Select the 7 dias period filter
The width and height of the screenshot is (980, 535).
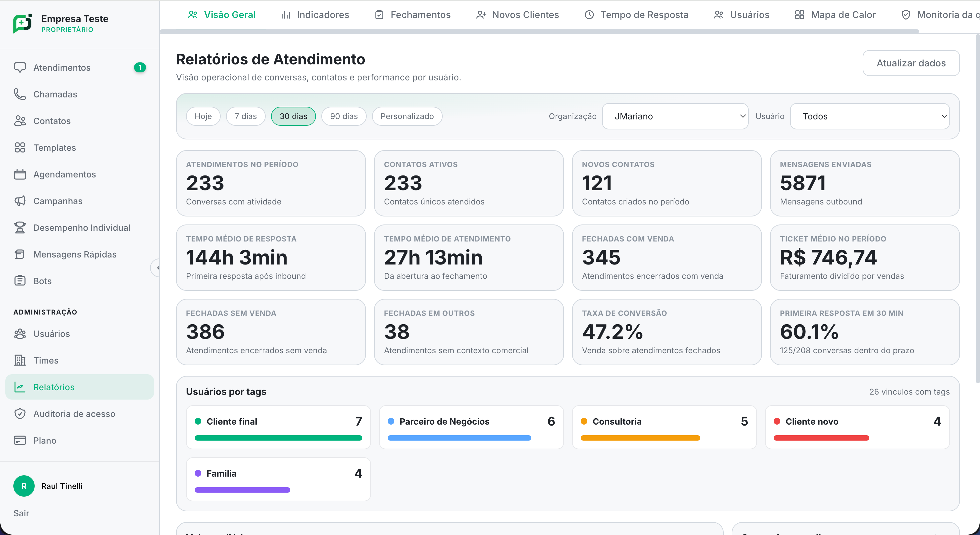(x=246, y=116)
